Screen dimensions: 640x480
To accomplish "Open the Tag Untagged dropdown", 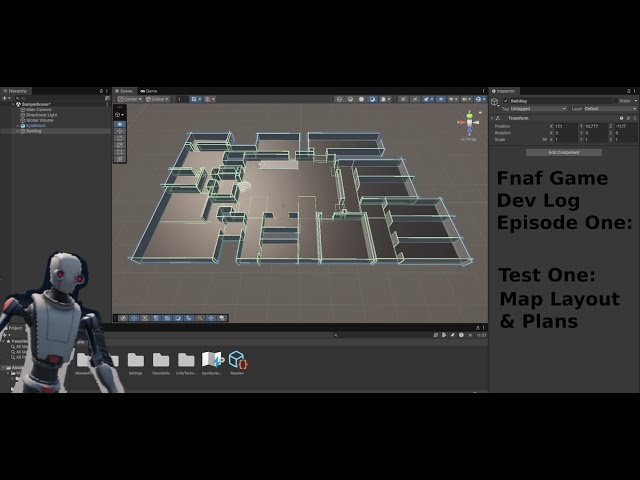I will [538, 109].
